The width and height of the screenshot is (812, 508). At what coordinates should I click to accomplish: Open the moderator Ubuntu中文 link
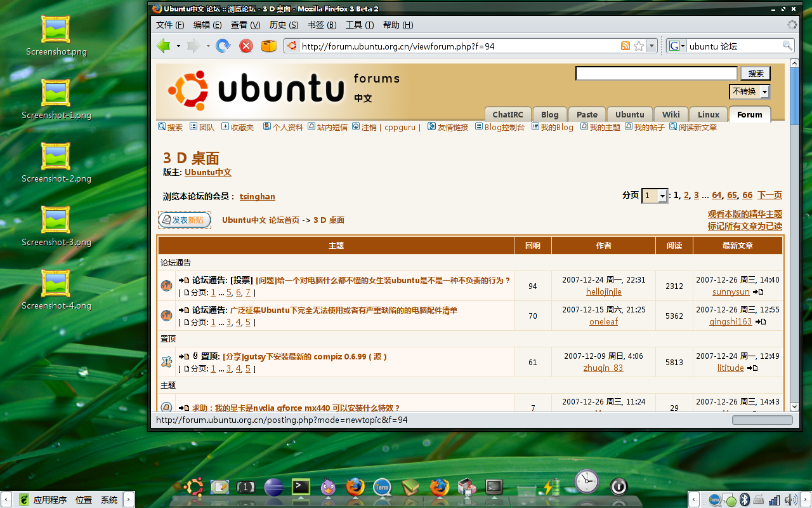point(208,172)
